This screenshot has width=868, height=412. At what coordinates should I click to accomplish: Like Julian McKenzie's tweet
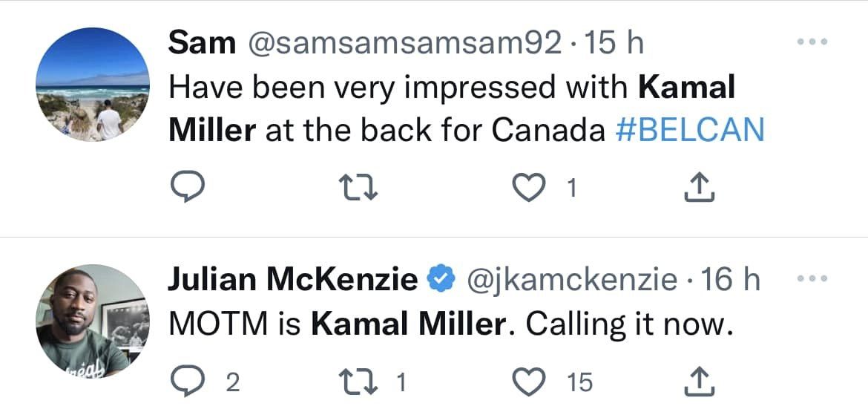529,382
